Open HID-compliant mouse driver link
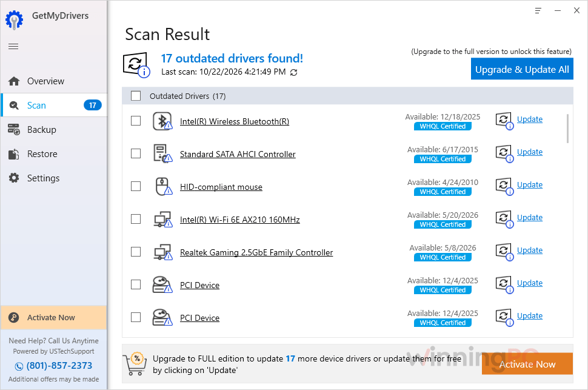The width and height of the screenshot is (588, 390). tap(221, 187)
